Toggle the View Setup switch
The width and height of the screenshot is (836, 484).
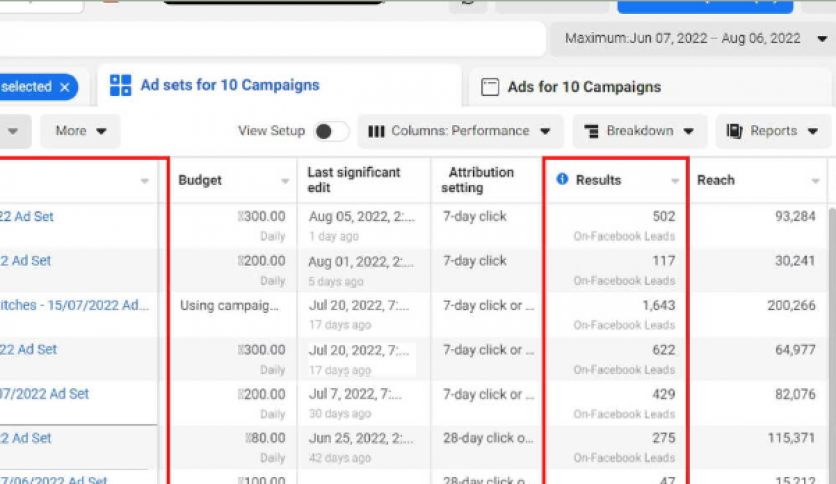tap(331, 131)
